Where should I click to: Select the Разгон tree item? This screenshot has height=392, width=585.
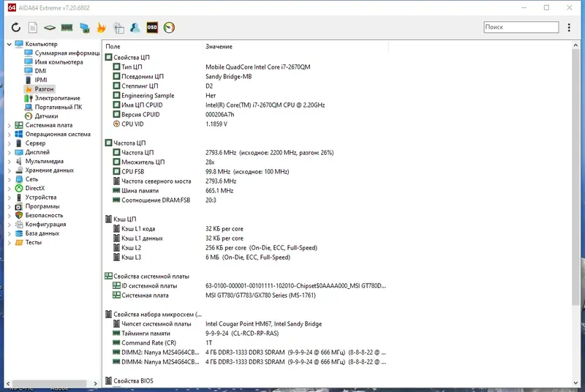click(x=39, y=88)
